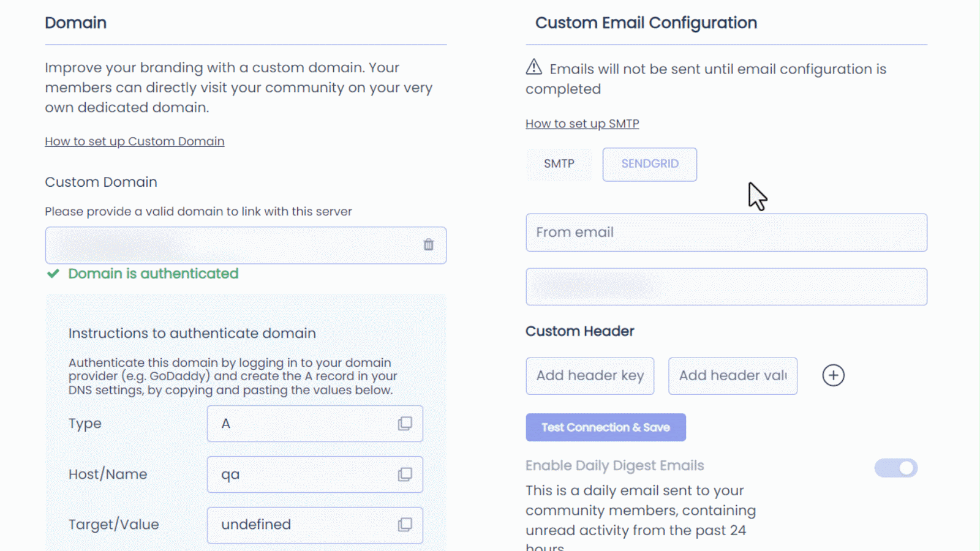
Task: Switch to the SMTP tab
Action: [559, 164]
